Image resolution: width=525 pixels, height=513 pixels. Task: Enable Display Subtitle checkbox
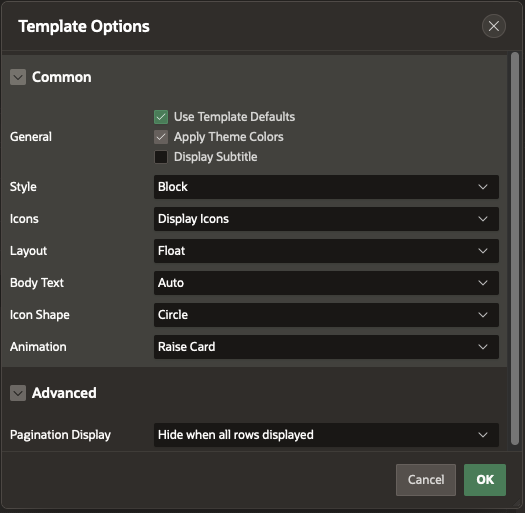161,157
